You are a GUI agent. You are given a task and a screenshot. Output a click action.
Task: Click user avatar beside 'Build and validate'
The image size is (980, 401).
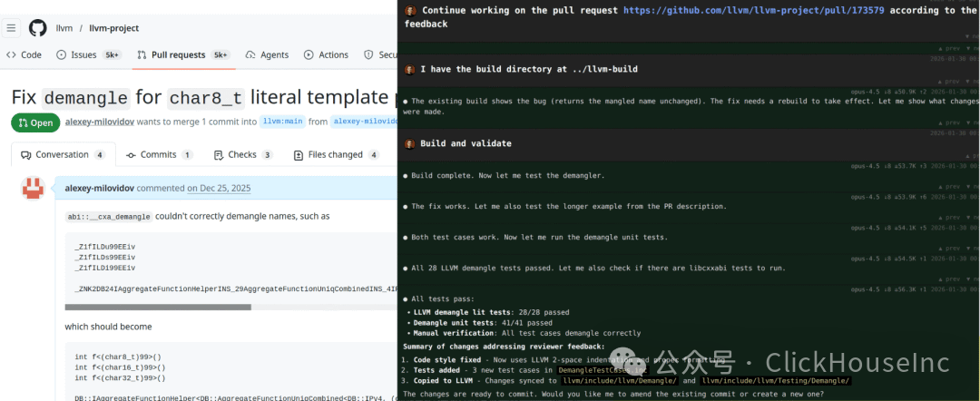click(x=410, y=143)
